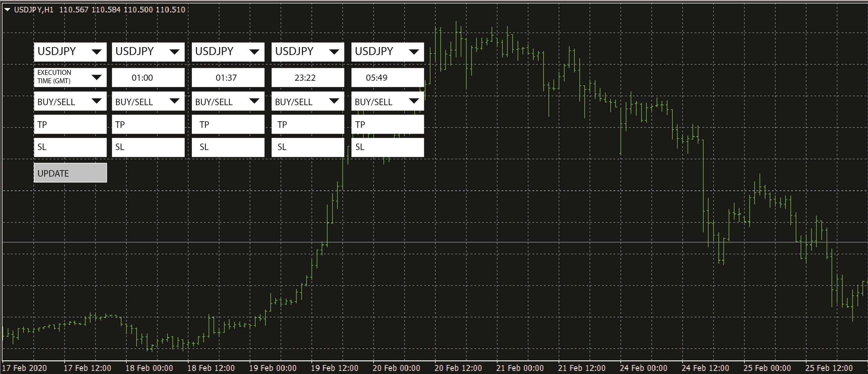
Task: Click the 19 Feb 12:00 time axis label
Action: pos(334,368)
